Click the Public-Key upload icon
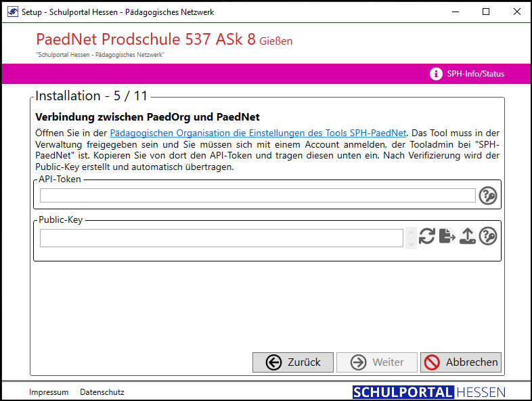Image resolution: width=532 pixels, height=401 pixels. [x=468, y=236]
